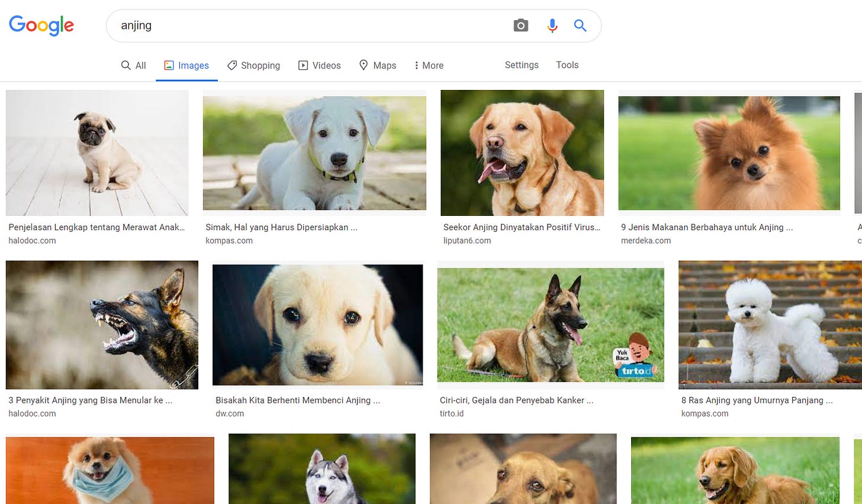
Task: Open the Maps tab
Action: [378, 66]
